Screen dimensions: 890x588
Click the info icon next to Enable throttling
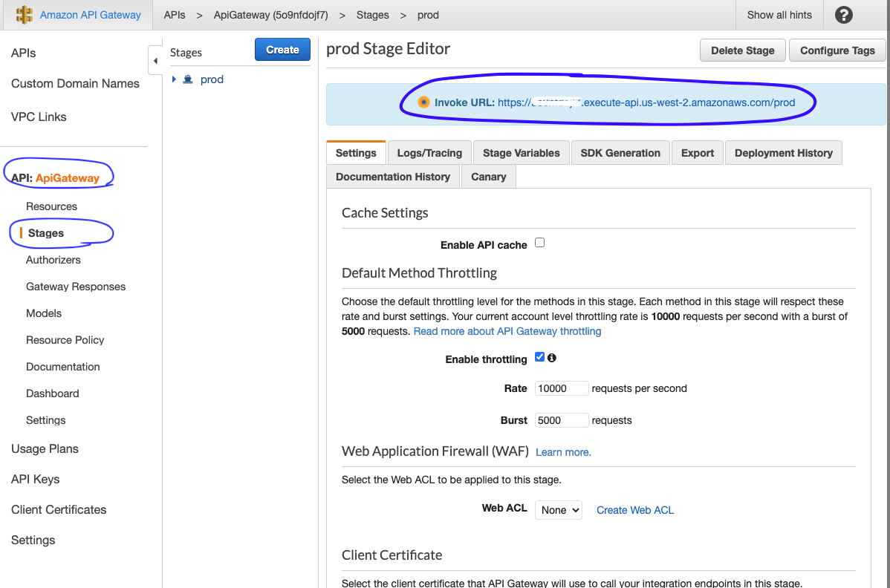coord(552,358)
